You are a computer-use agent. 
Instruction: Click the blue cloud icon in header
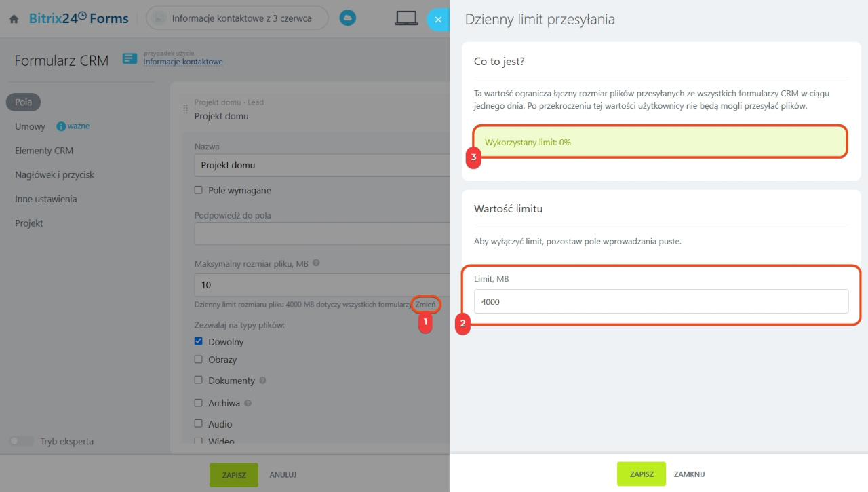348,18
